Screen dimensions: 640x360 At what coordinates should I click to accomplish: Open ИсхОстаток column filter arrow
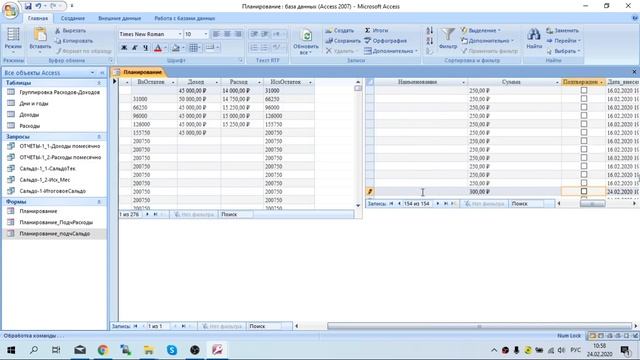tap(310, 82)
